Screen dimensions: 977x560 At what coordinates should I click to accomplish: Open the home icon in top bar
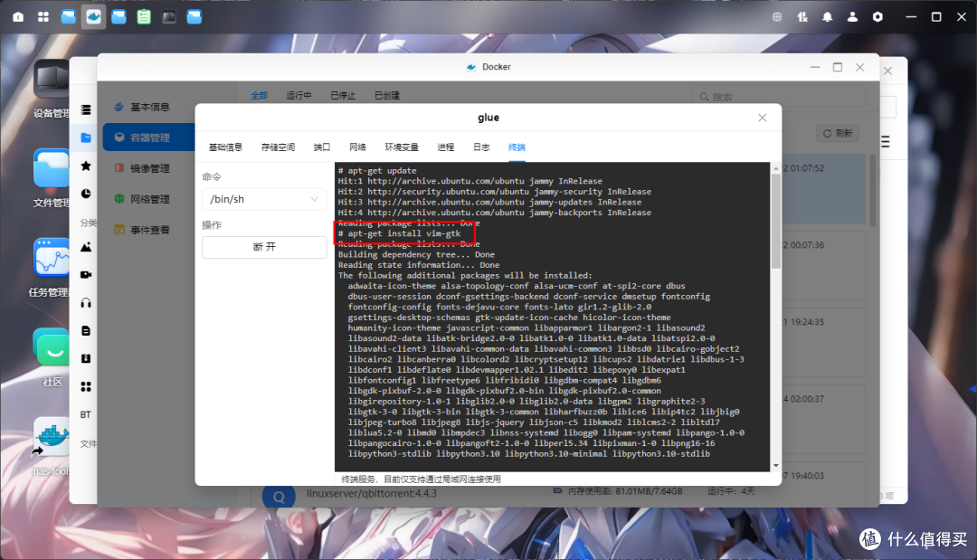pos(18,17)
